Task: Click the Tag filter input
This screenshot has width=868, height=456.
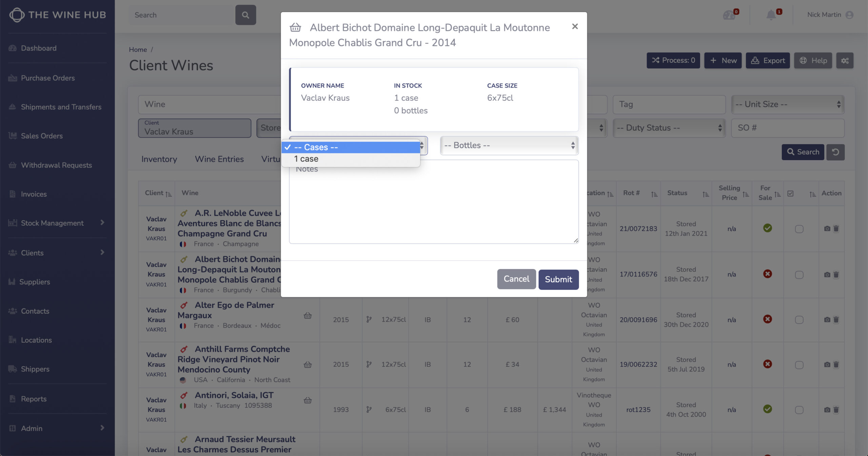Action: [x=669, y=104]
